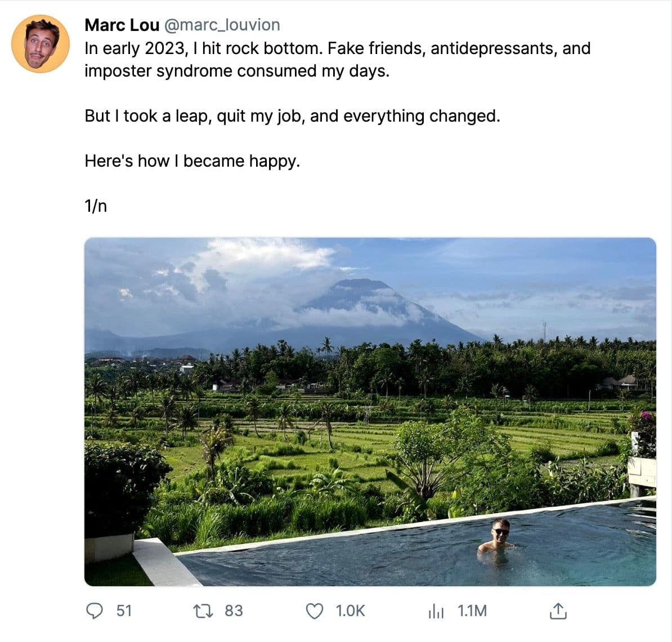Click the retweet arrows icon

click(x=201, y=611)
